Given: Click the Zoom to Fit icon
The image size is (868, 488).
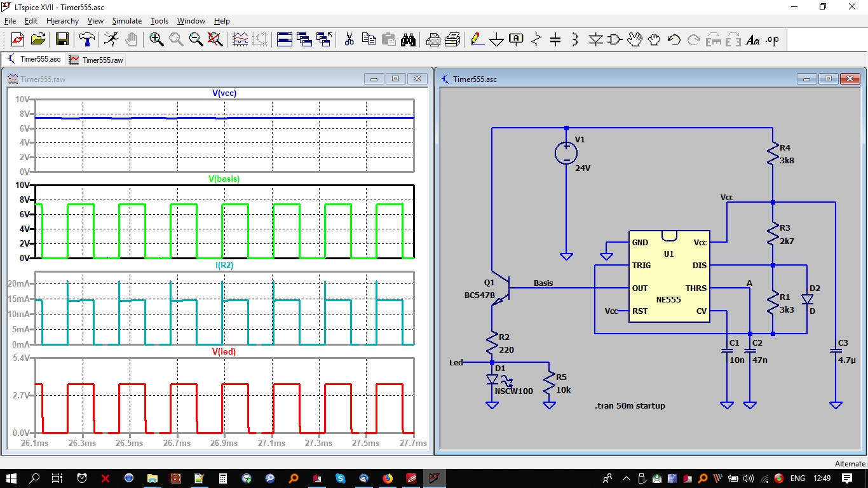Looking at the screenshot, I should pos(215,39).
